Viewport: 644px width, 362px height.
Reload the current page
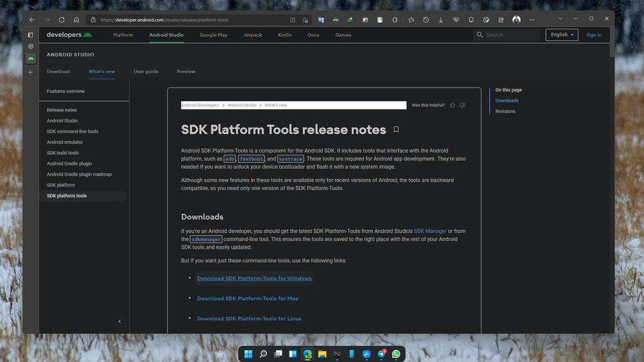[x=62, y=20]
